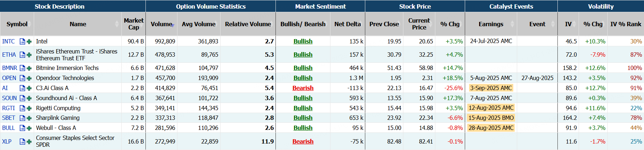Add INTC using the green plus icon
Image resolution: width=644 pixels, height=150 pixels.
tap(29, 42)
